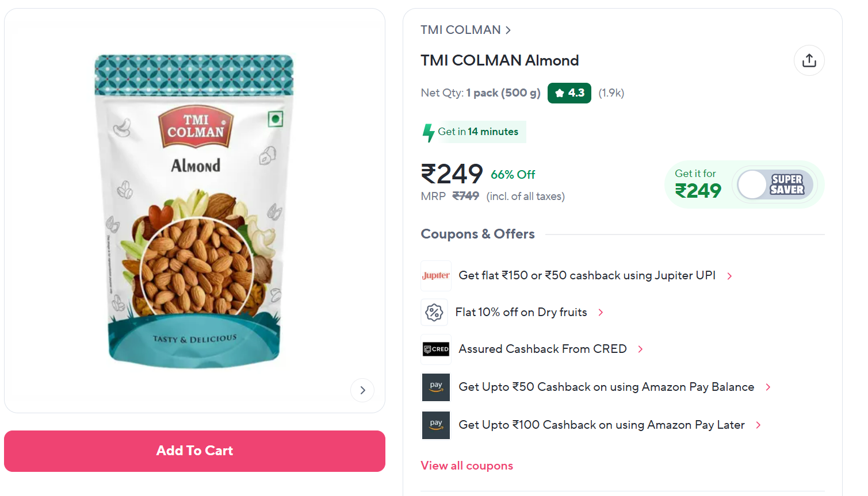Click the (1.9k) ratings count
Image resolution: width=868 pixels, height=496 pixels.
click(x=611, y=93)
